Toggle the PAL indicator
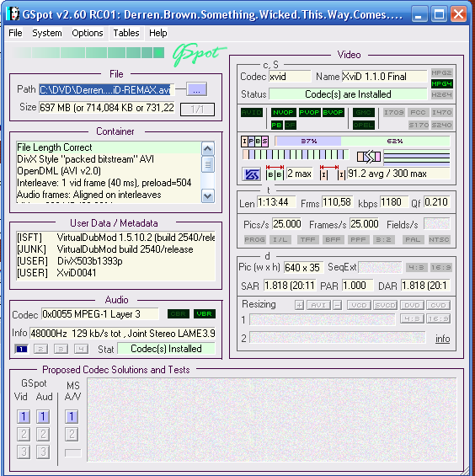 coord(413,239)
